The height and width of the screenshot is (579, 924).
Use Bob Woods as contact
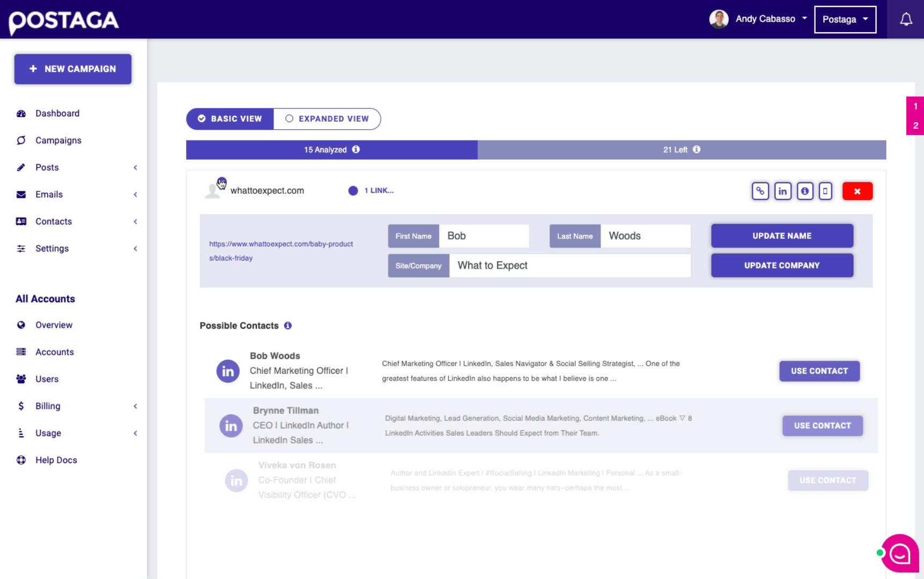pos(819,371)
